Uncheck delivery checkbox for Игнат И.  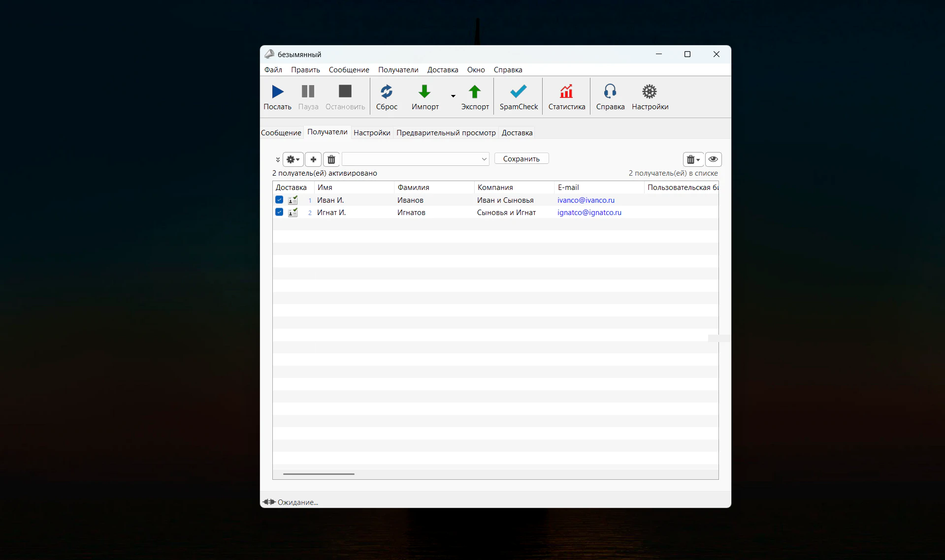pos(279,212)
